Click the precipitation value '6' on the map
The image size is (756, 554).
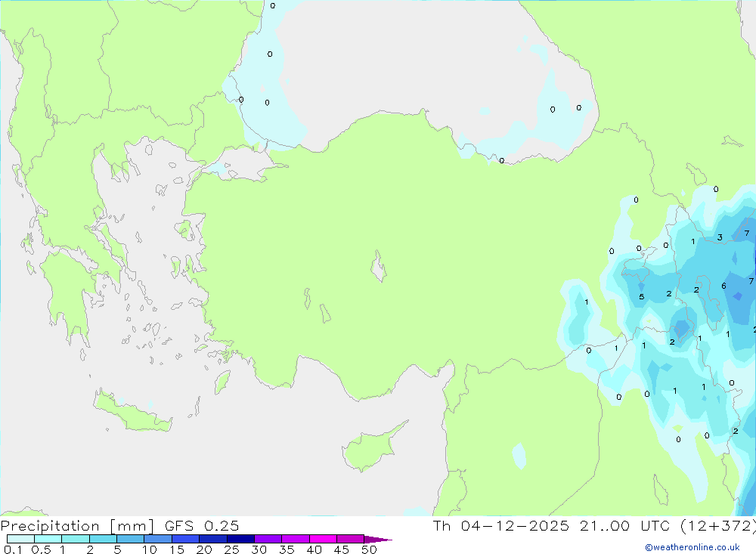[723, 286]
